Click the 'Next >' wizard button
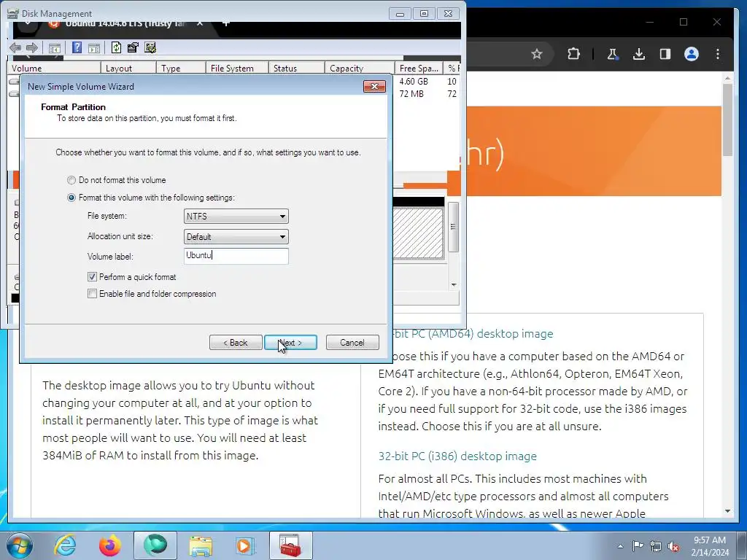This screenshot has height=560, width=747. (x=290, y=343)
